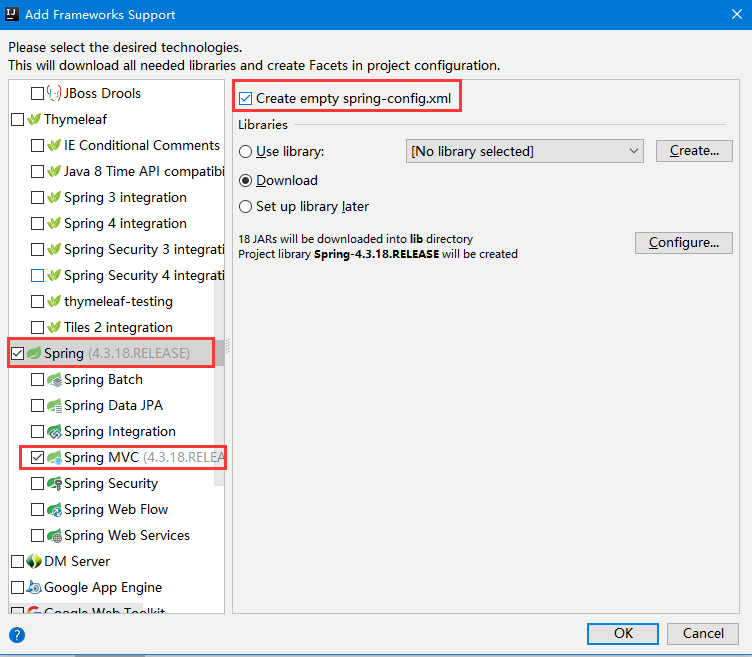752x657 pixels.
Task: Click the DM Server icon
Action: tap(34, 561)
